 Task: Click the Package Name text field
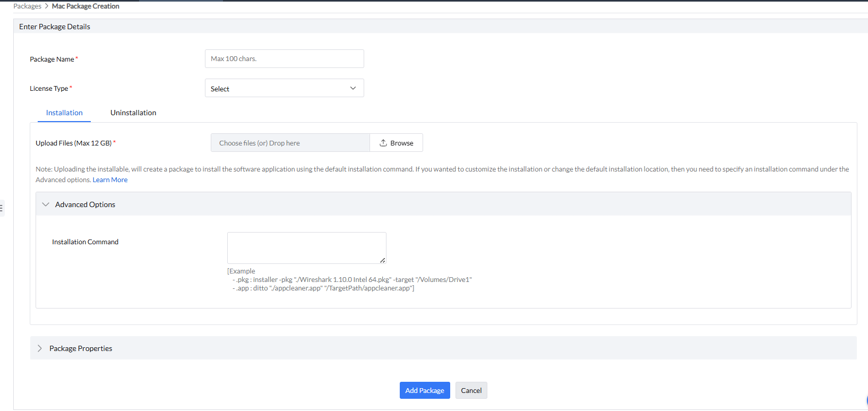tap(284, 59)
